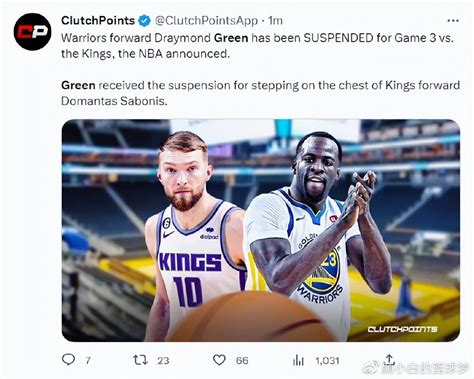This screenshot has width=474, height=379.
Task: Click the share upload icon
Action: pos(389,359)
